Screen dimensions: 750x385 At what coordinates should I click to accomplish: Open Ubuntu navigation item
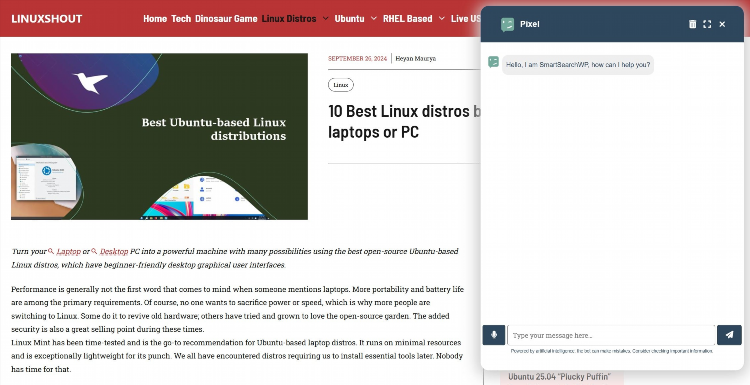[349, 19]
